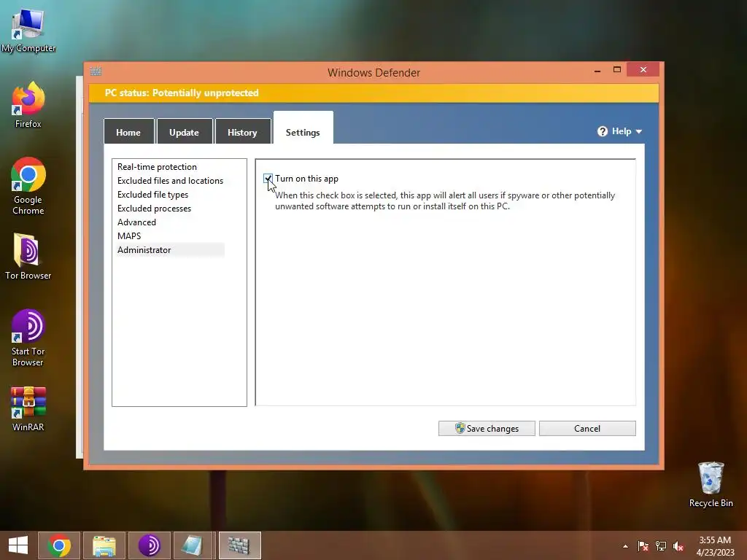This screenshot has height=560, width=747.
Task: Open the MAPS settings category
Action: click(129, 236)
